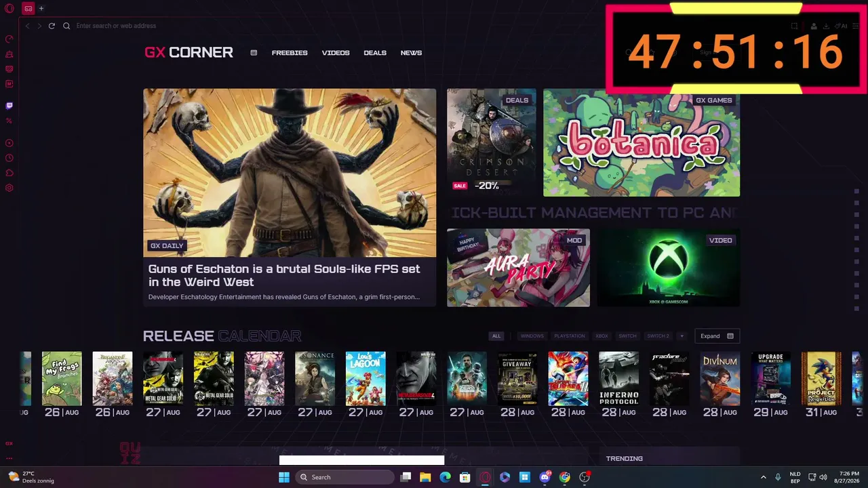Viewport: 868px width, 488px height.
Task: Show hidden system tray icons
Action: [x=763, y=477]
